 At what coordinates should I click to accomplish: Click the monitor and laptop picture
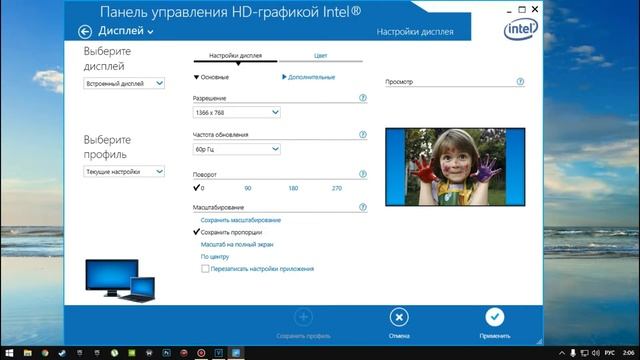coord(120,280)
